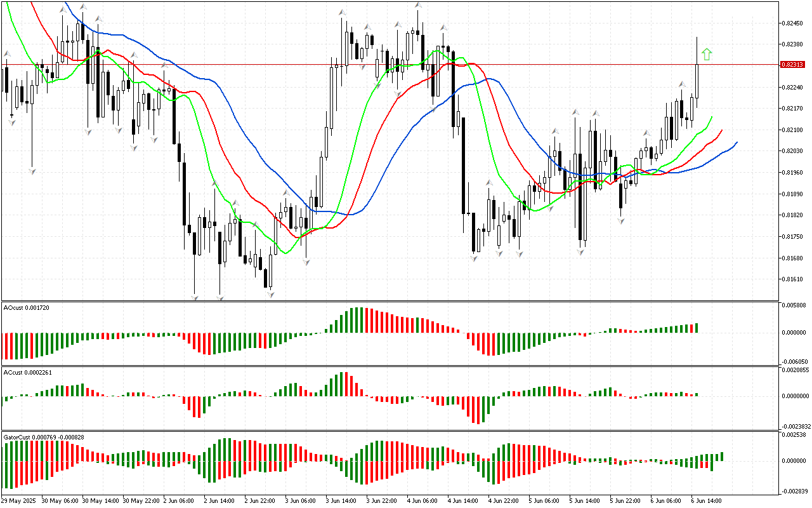This screenshot has height=508, width=812.
Task: Select the up fractal above the chart's highest peak
Action: pos(418,5)
